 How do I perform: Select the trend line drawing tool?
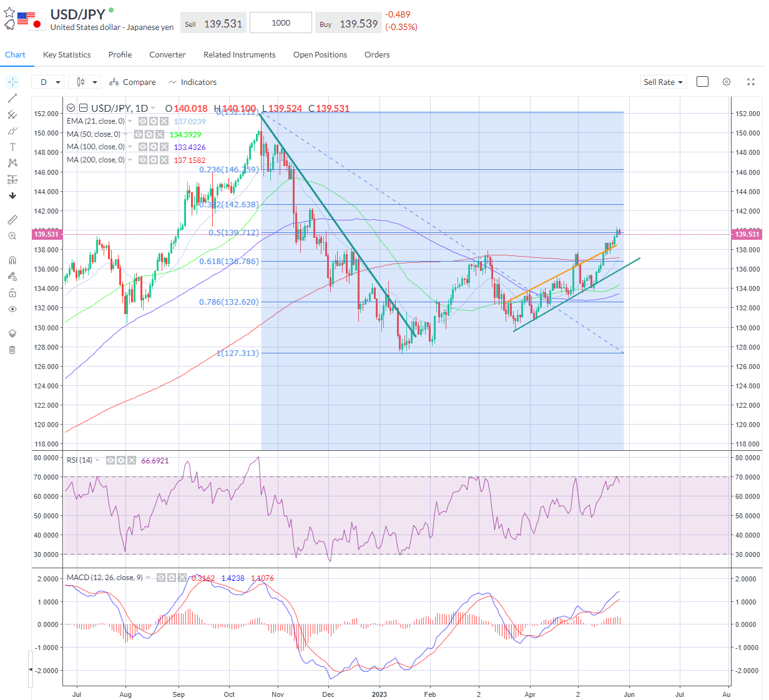[12, 98]
